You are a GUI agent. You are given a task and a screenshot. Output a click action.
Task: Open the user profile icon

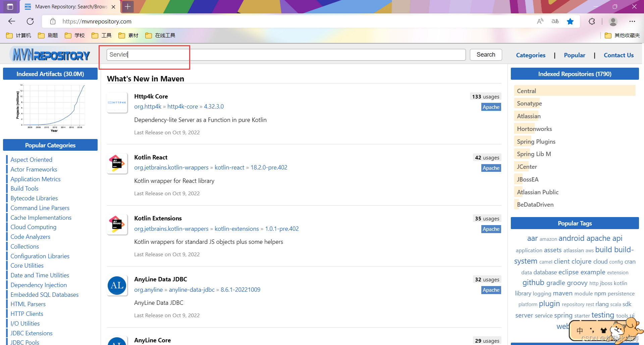tap(613, 21)
